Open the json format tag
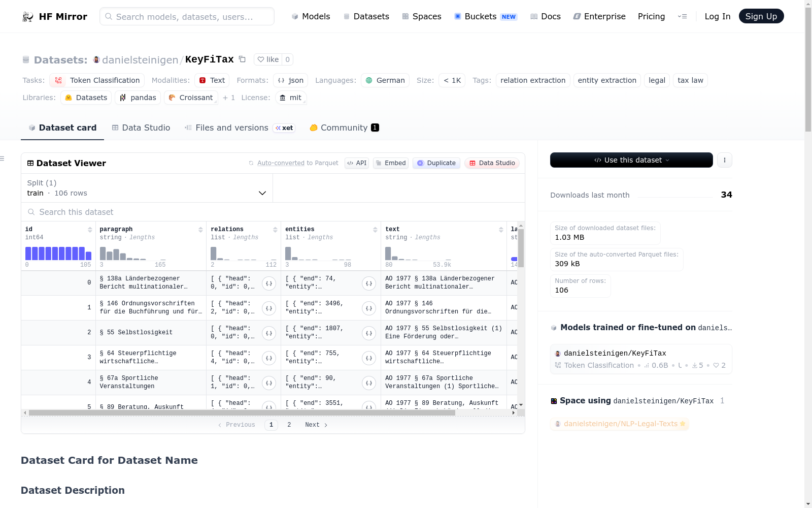Image resolution: width=812 pixels, height=508 pixels. (x=291, y=80)
